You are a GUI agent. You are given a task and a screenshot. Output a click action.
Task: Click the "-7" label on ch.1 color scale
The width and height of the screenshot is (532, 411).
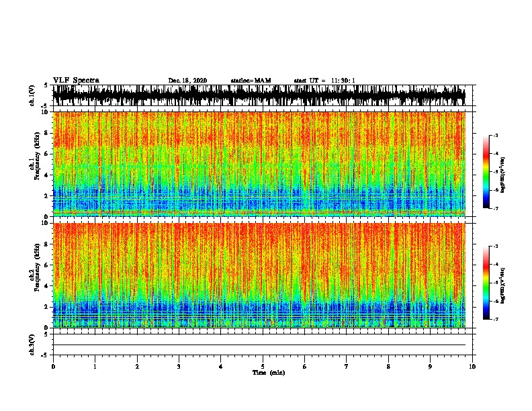tap(496, 208)
